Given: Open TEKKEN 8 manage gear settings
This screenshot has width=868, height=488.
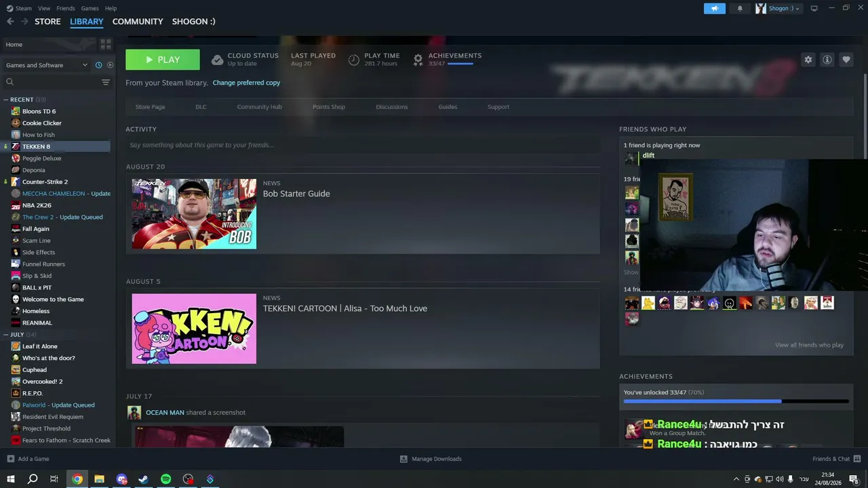Looking at the screenshot, I should point(808,60).
